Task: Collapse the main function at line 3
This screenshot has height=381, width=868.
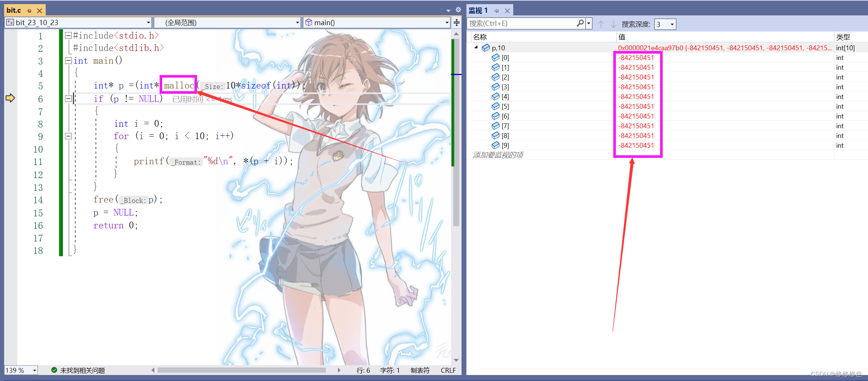Action: tap(68, 61)
